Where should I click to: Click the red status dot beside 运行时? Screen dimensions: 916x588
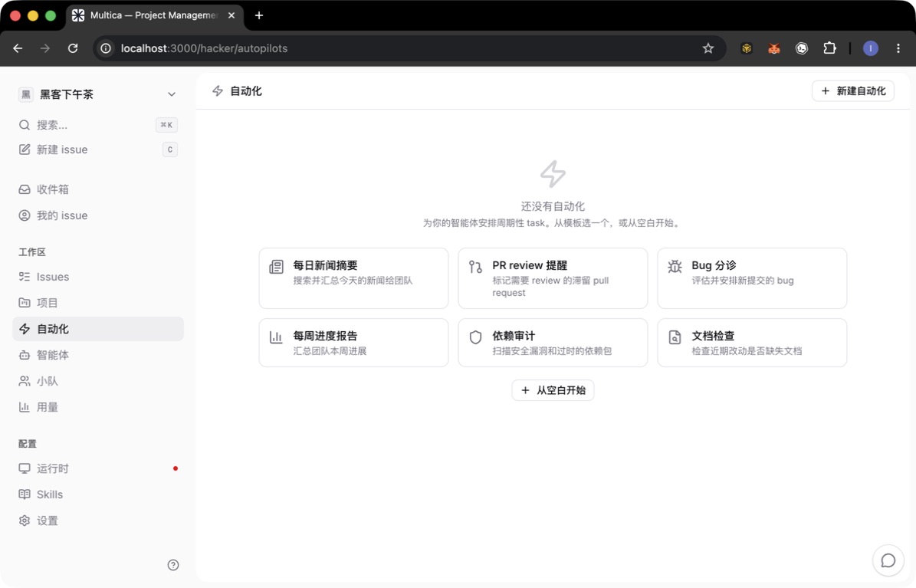pyautogui.click(x=176, y=468)
